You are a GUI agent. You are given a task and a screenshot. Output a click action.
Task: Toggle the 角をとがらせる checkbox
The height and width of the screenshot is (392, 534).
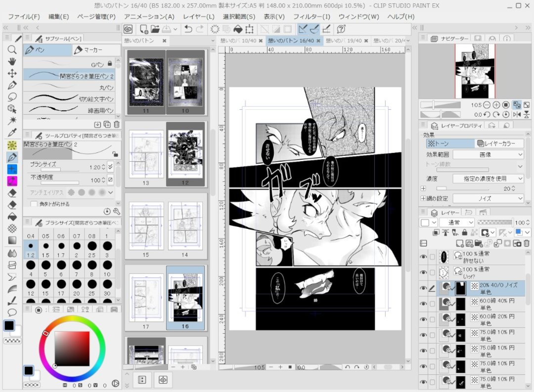point(34,204)
